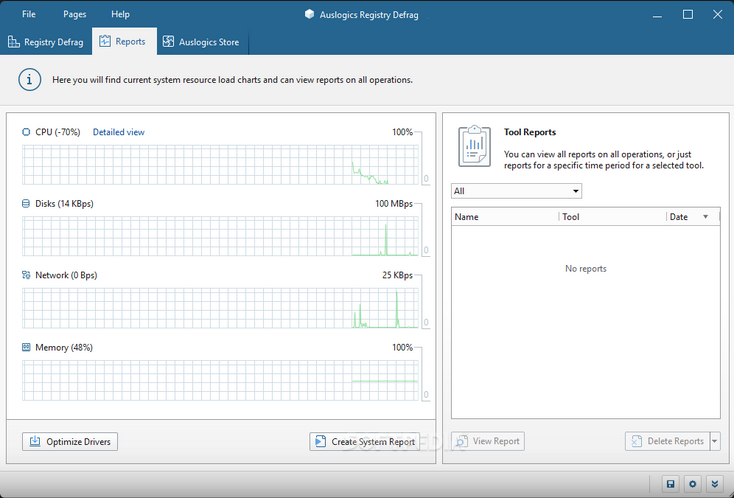This screenshot has width=734, height=498.
Task: Click the Network activity chart
Action: tap(220, 308)
